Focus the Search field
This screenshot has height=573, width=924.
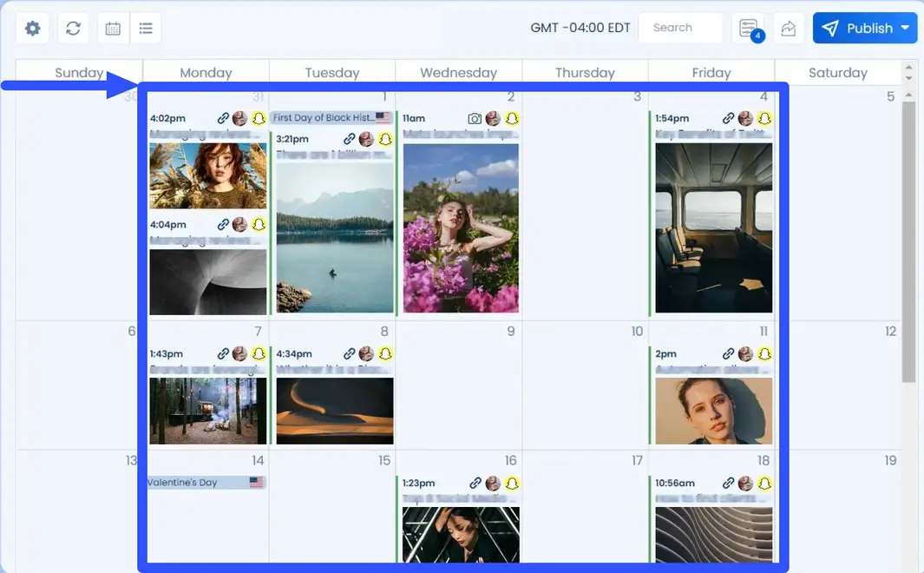[679, 28]
